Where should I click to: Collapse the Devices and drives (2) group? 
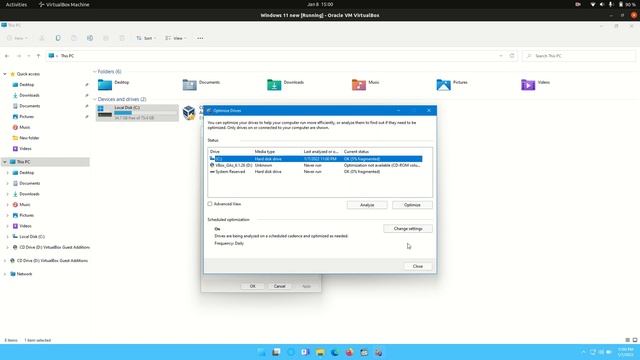pyautogui.click(x=95, y=99)
